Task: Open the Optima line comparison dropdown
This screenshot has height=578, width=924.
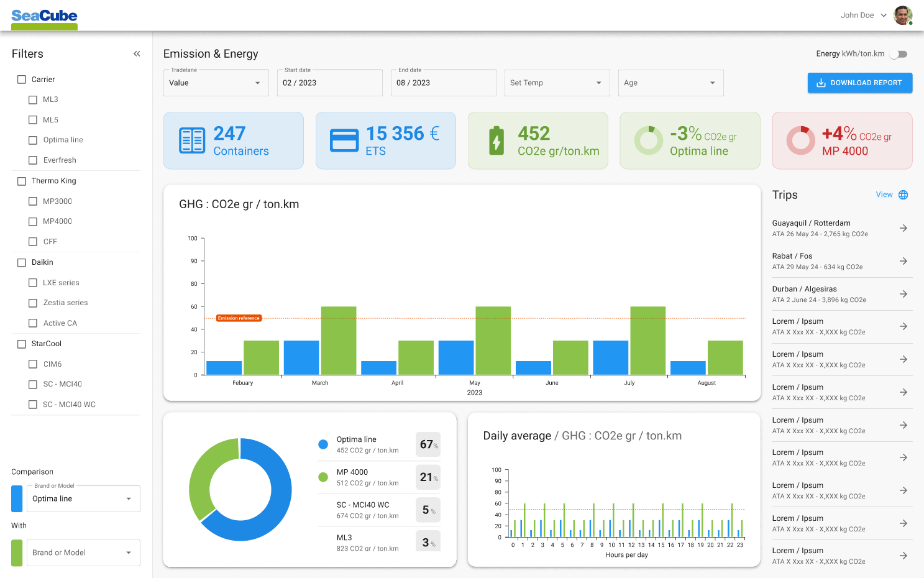Action: (83, 498)
